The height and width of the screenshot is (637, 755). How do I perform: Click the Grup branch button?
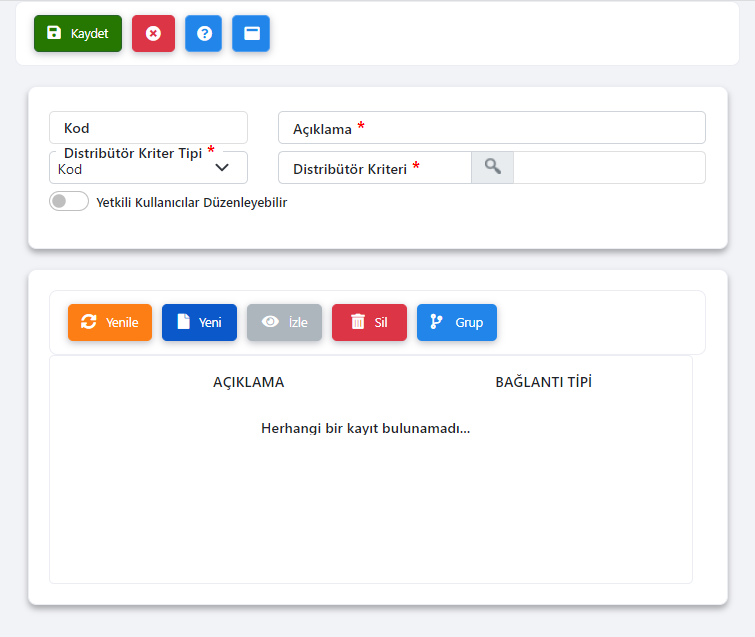pos(456,322)
